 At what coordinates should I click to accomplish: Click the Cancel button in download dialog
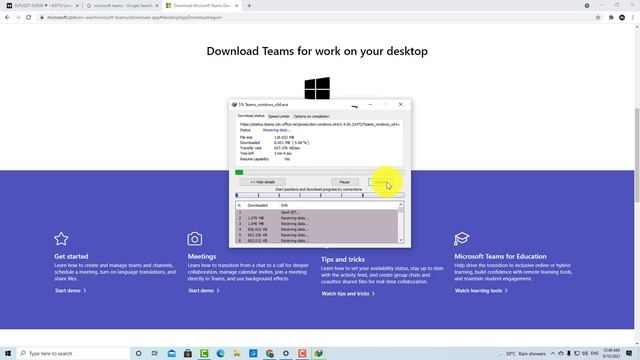click(382, 182)
